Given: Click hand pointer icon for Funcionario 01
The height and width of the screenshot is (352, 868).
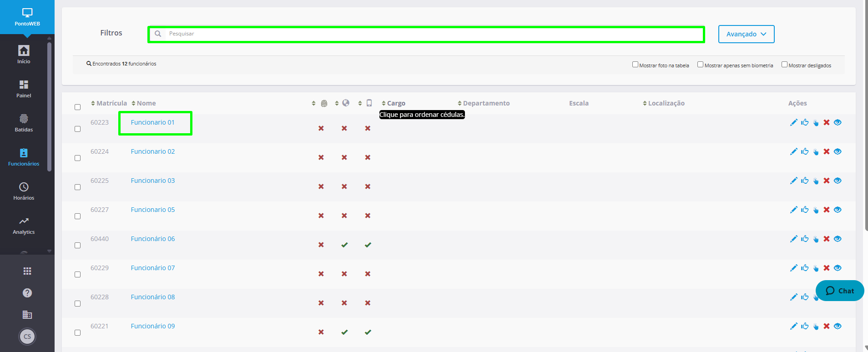Looking at the screenshot, I should tap(816, 123).
